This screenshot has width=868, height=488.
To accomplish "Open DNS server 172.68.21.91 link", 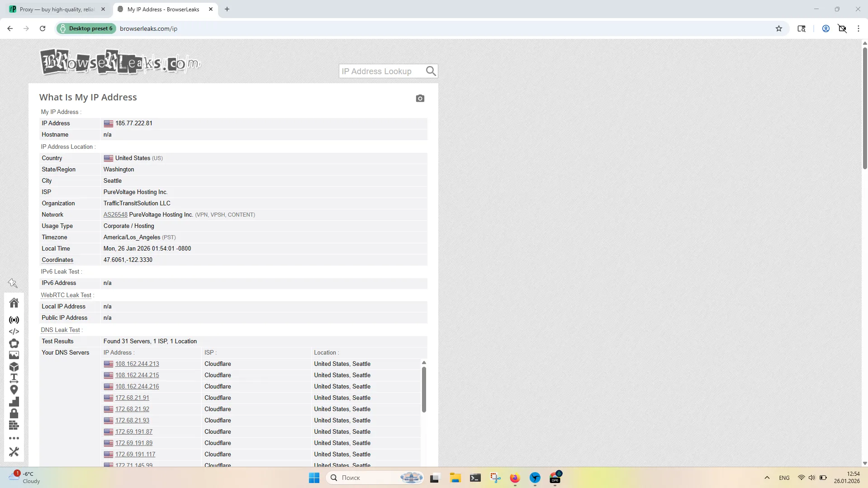I will coord(132,398).
